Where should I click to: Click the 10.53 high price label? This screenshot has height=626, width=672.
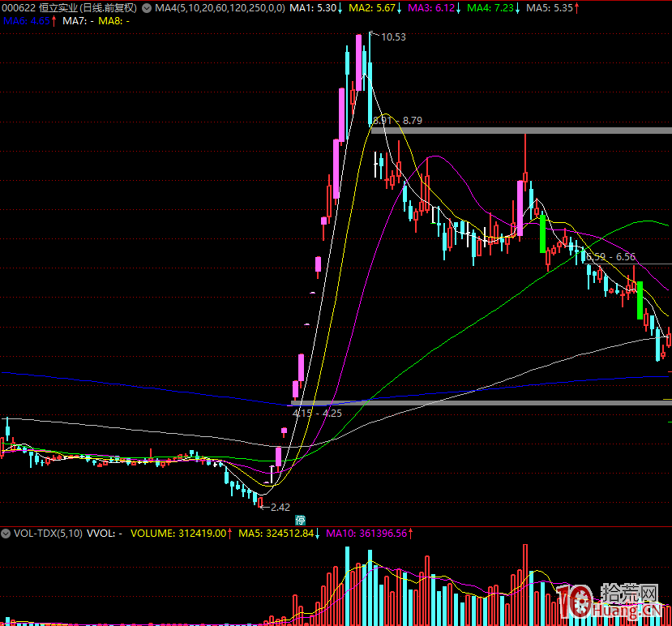click(x=393, y=37)
